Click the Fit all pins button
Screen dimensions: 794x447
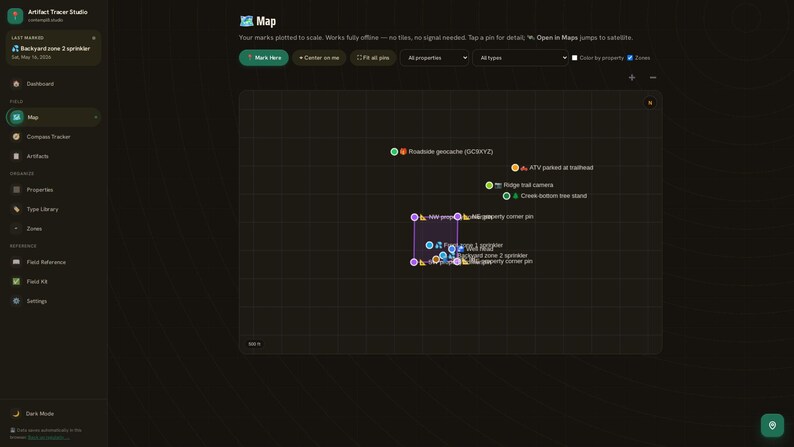pyautogui.click(x=373, y=58)
